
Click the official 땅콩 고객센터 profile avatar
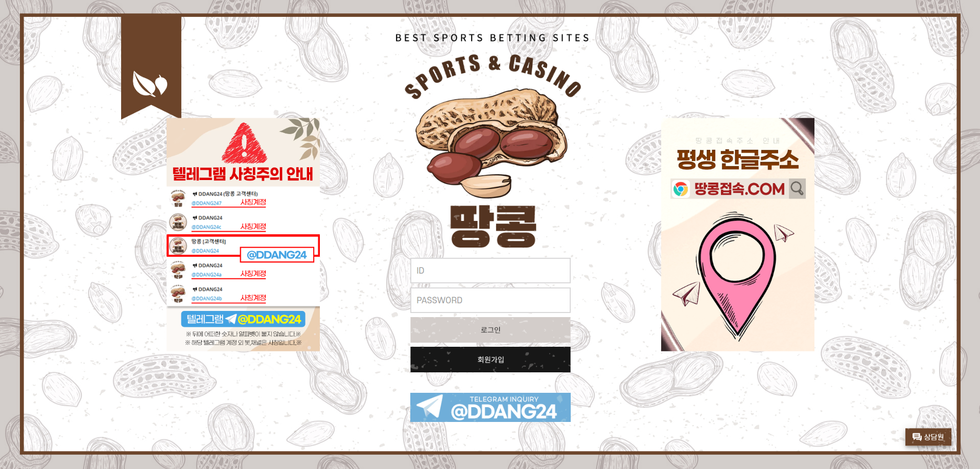[178, 246]
